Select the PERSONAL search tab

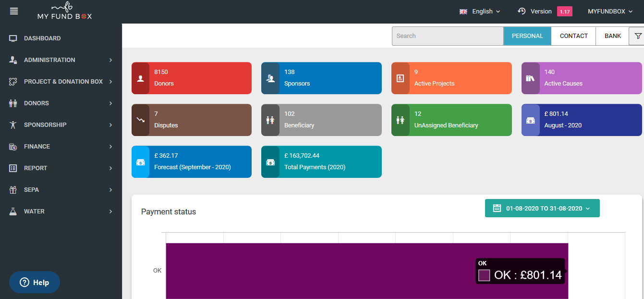(x=527, y=36)
